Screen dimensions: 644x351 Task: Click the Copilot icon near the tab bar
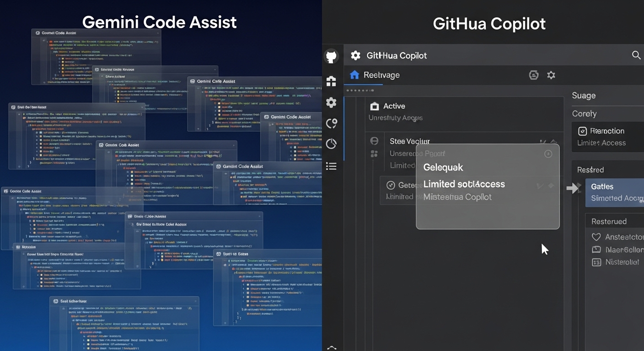click(x=534, y=75)
